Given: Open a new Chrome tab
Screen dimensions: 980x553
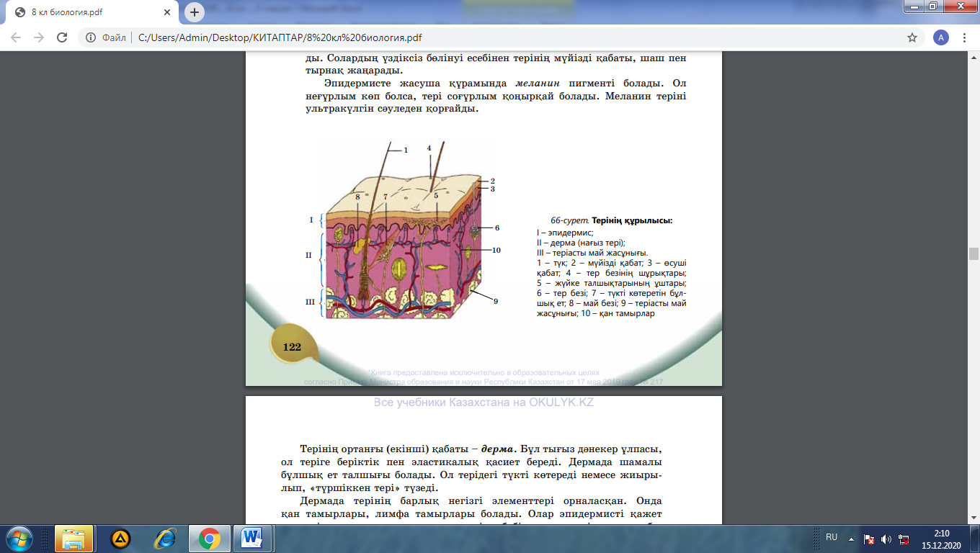Looking at the screenshot, I should [x=194, y=12].
